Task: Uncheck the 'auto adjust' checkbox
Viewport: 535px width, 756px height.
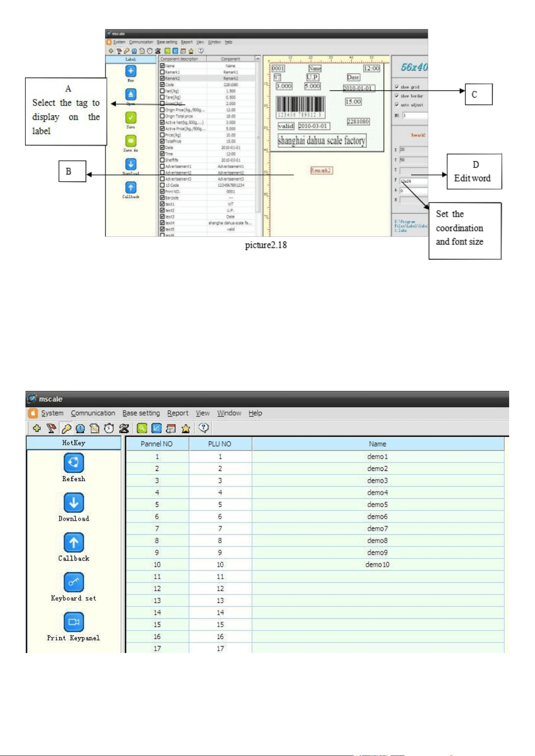Action: (x=397, y=105)
